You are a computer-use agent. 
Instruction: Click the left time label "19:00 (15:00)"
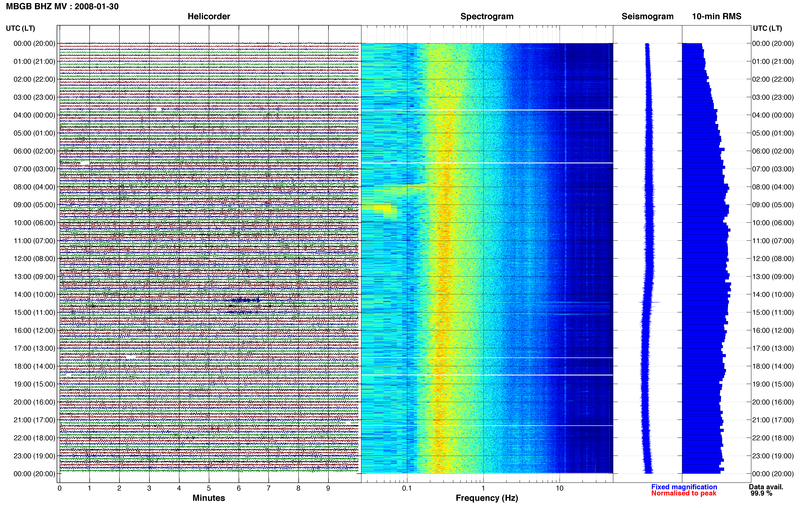pos(34,384)
